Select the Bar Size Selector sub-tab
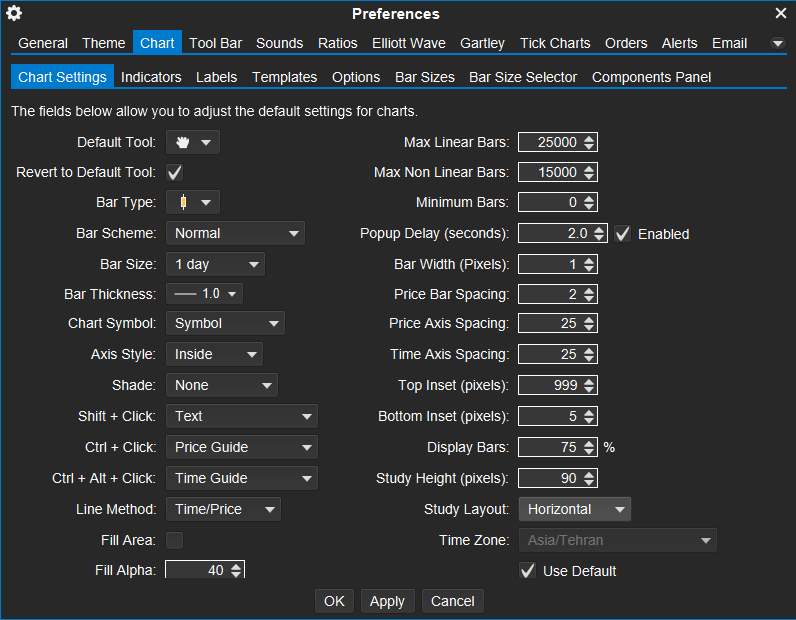 tap(523, 77)
